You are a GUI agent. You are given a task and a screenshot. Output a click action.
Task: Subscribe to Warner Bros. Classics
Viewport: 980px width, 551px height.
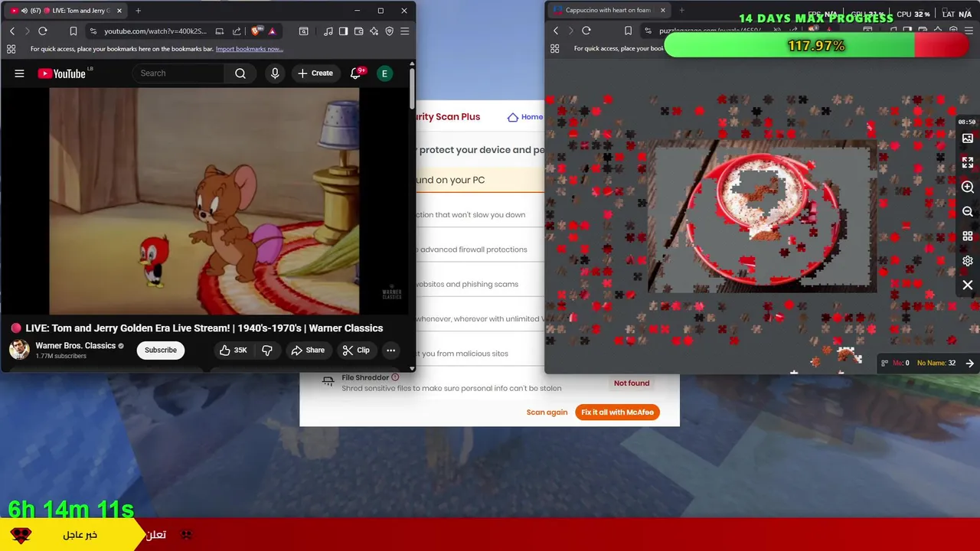tap(161, 350)
